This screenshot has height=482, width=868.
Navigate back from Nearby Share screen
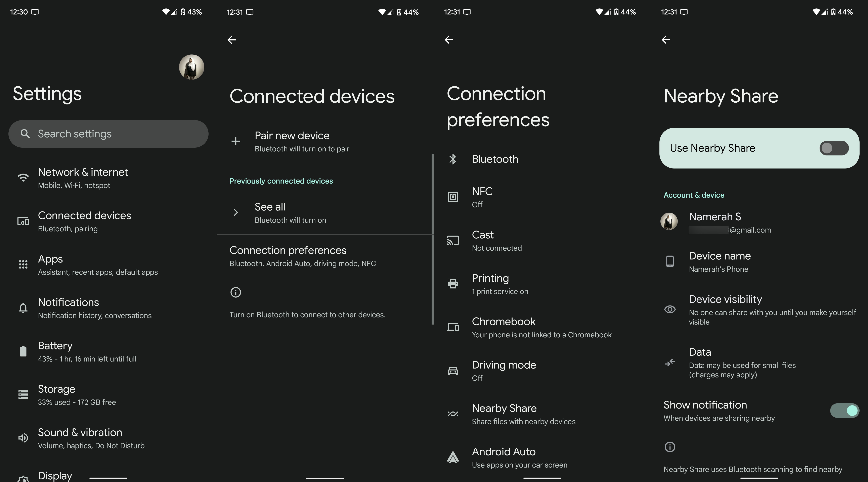666,39
